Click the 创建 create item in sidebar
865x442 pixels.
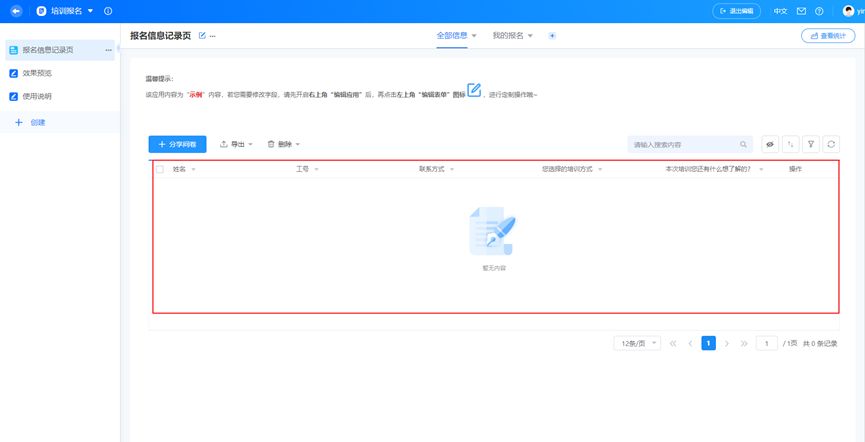coord(60,123)
